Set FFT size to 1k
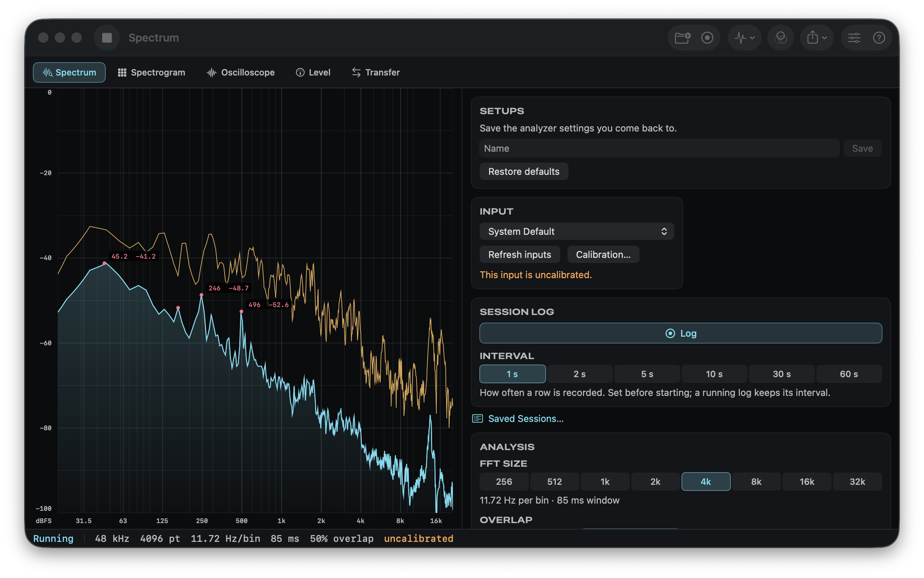This screenshot has width=924, height=578. [605, 481]
